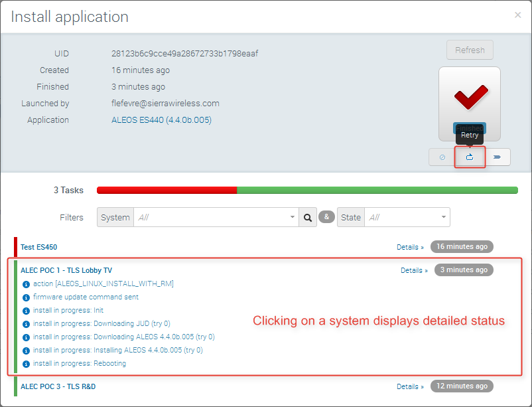
Task: Collapse Details for ALEC POC 1 - TLS Lobby TV
Action: [x=414, y=270]
